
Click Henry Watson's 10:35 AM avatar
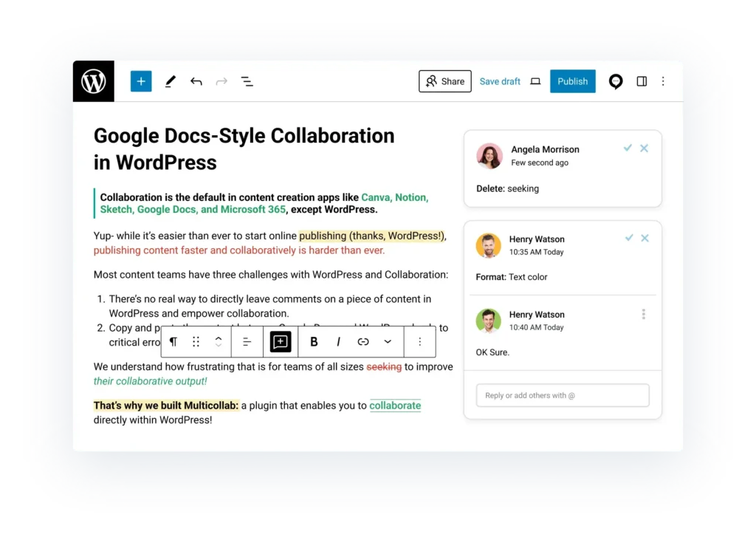click(489, 245)
